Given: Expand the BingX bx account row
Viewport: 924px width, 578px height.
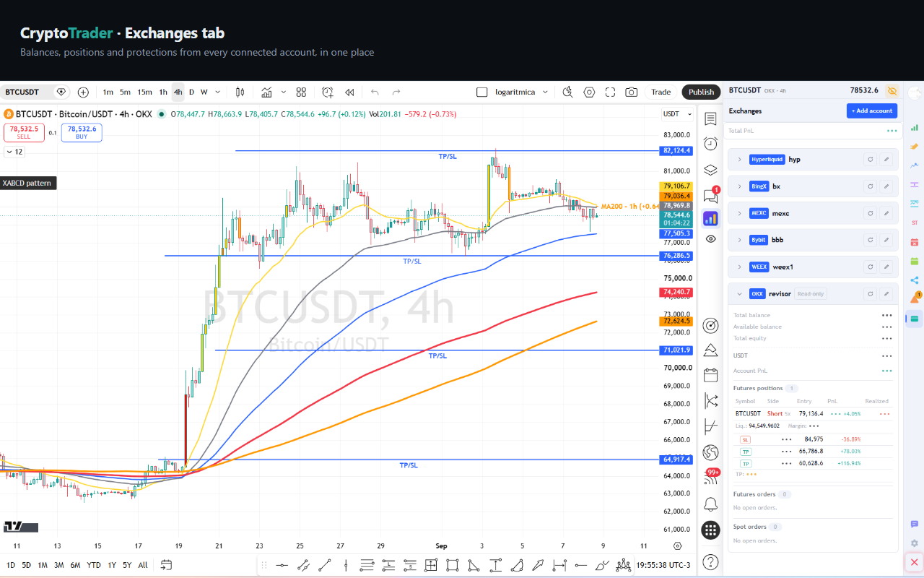Looking at the screenshot, I should coord(739,186).
